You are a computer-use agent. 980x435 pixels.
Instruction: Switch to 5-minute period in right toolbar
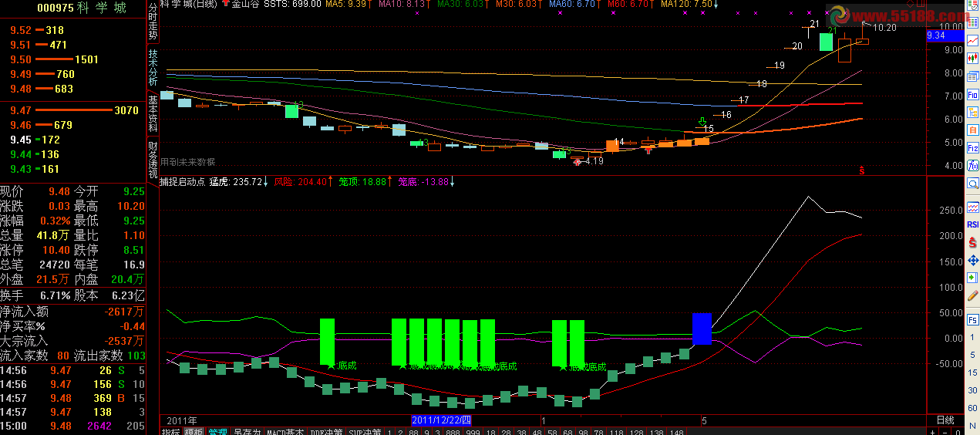[973, 354]
